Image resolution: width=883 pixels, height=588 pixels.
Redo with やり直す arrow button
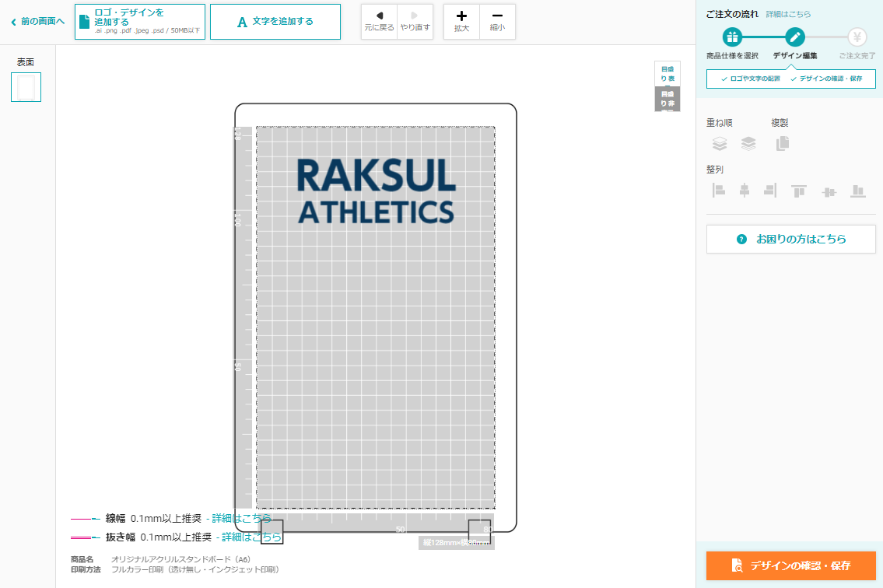[415, 22]
